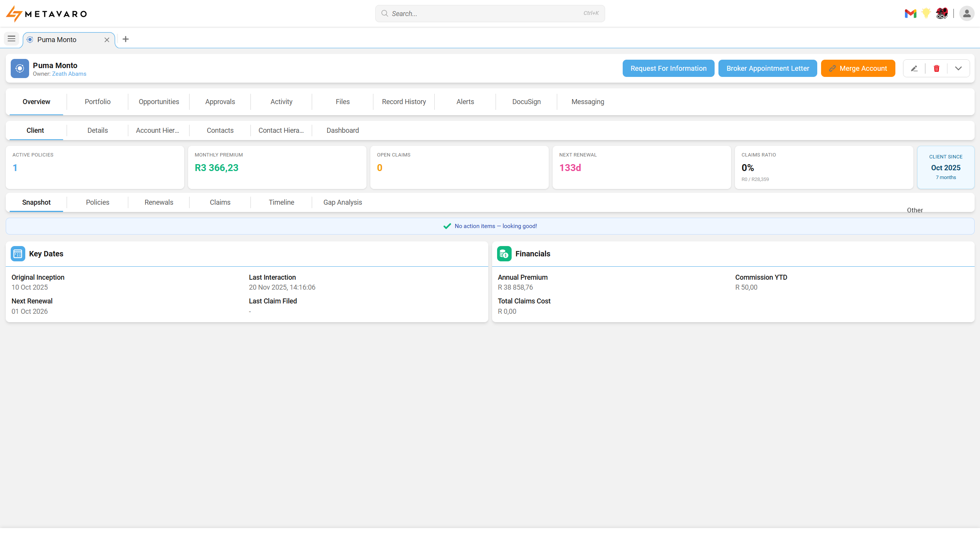The image size is (980, 551).
Task: Open the DocuSign tab
Action: [527, 102]
